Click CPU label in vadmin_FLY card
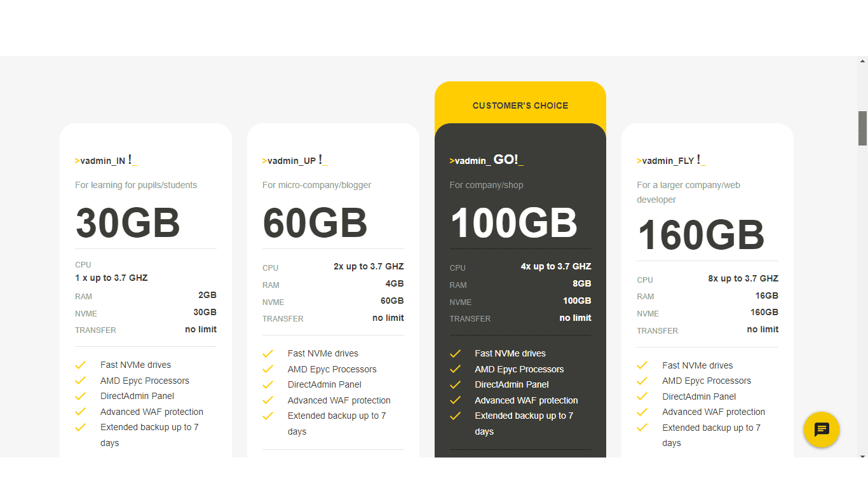This screenshot has width=868, height=488. click(645, 280)
